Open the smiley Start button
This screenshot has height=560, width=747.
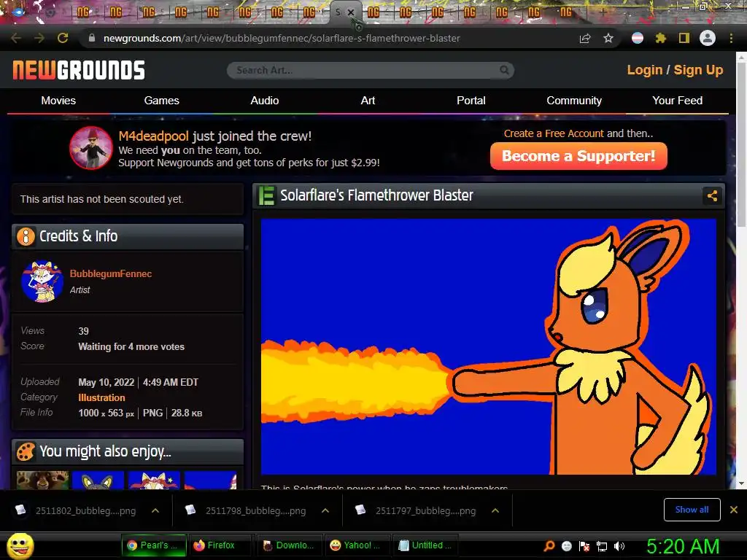[20, 545]
